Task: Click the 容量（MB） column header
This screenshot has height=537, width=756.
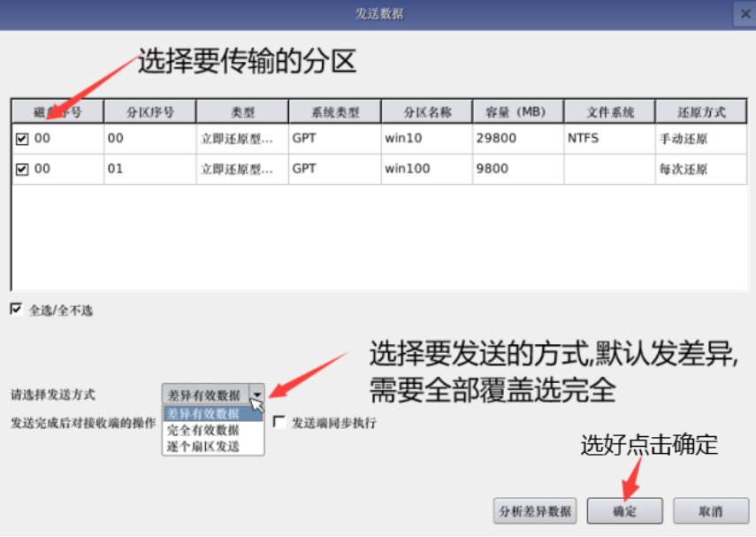Action: 517,111
